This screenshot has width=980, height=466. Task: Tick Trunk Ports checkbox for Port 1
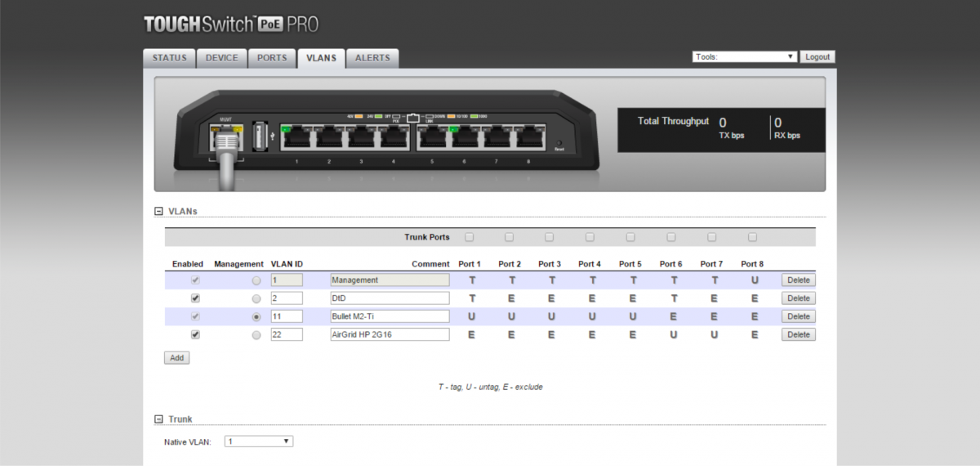click(x=470, y=237)
